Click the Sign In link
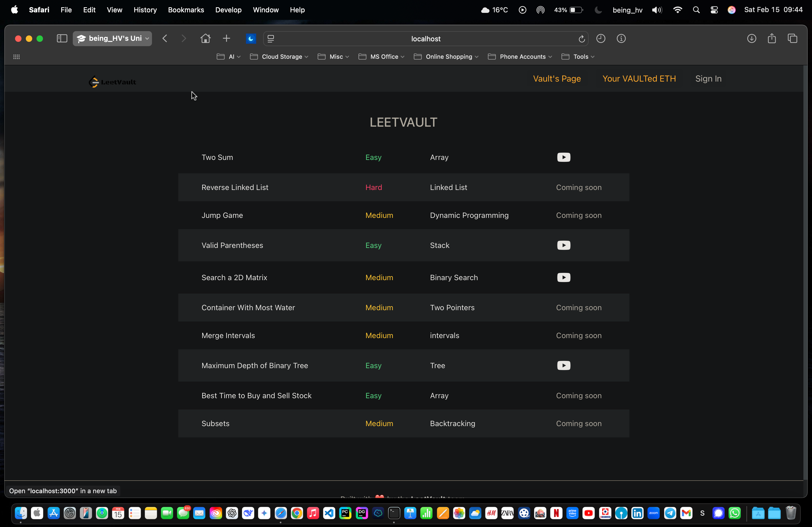 [708, 79]
